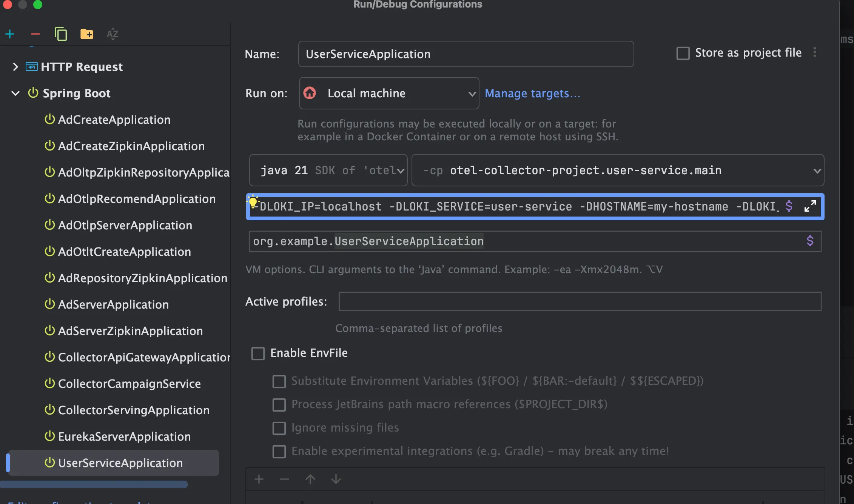
Task: Open the java 21 SDK dropdown
Action: [x=328, y=171]
